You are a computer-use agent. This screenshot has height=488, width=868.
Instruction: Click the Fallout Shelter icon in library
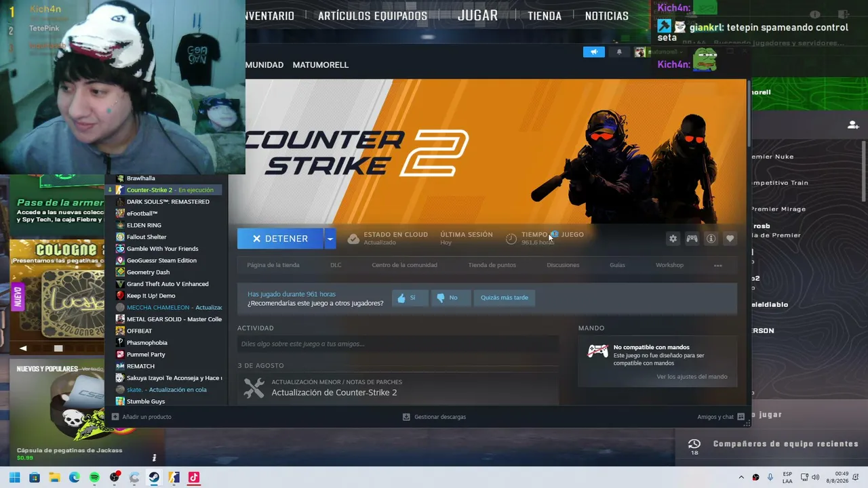pyautogui.click(x=120, y=237)
